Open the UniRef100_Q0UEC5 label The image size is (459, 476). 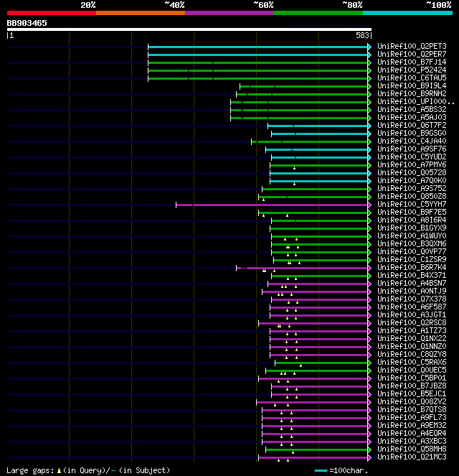coord(412,370)
